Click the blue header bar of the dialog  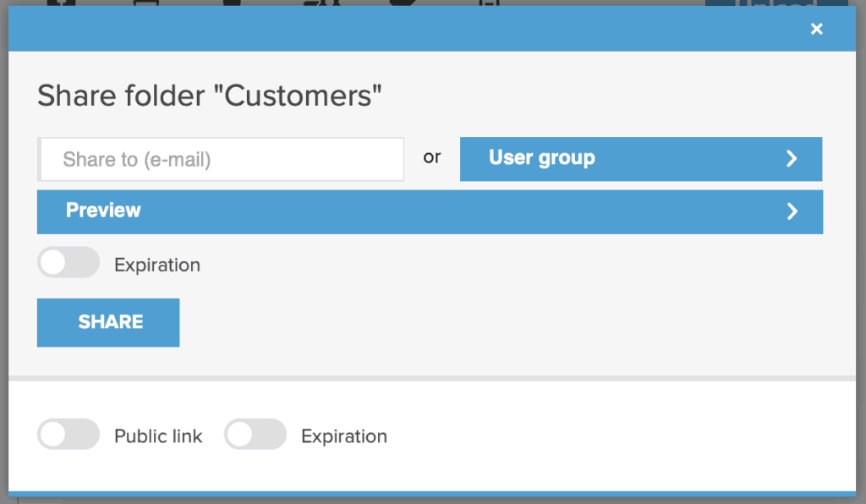pos(406,30)
